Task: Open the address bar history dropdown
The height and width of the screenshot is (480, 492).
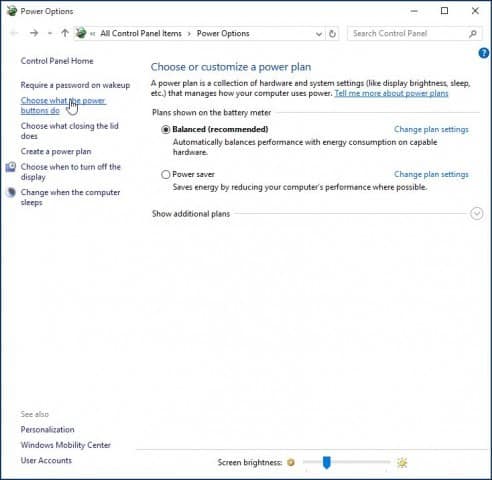Action: click(319, 34)
